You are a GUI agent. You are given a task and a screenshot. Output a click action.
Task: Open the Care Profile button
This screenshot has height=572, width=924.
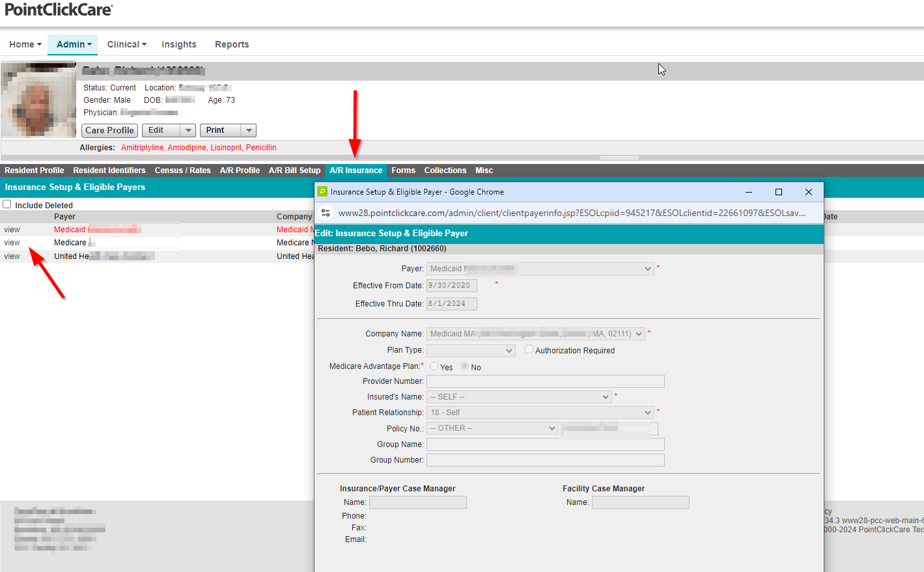(109, 130)
